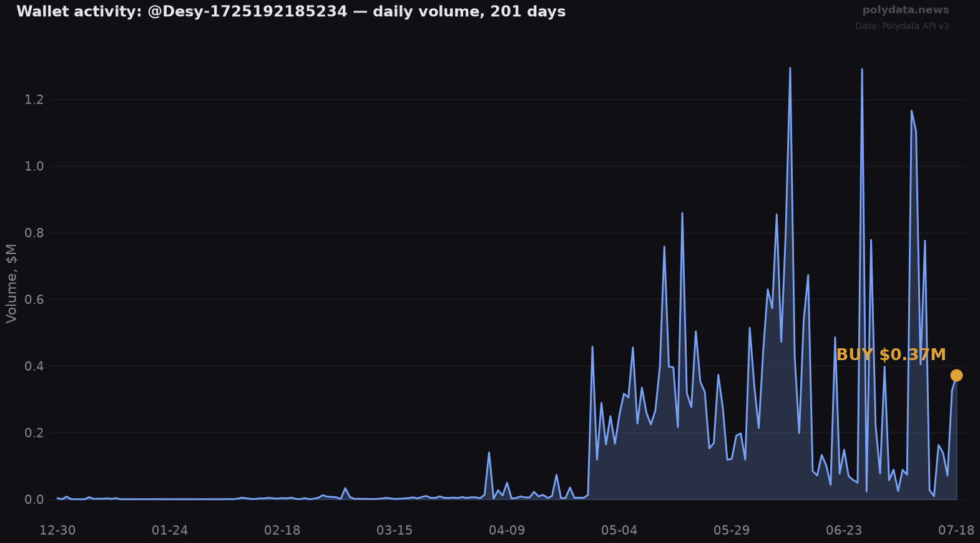The height and width of the screenshot is (543, 980).
Task: Click the 0.8 y-axis tick label
Action: tap(34, 233)
